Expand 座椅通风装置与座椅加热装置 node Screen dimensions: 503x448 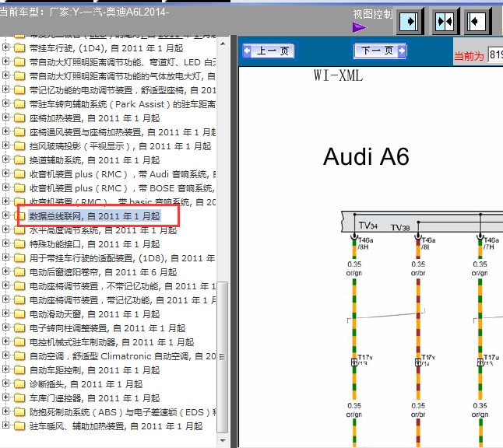[x=5, y=131]
